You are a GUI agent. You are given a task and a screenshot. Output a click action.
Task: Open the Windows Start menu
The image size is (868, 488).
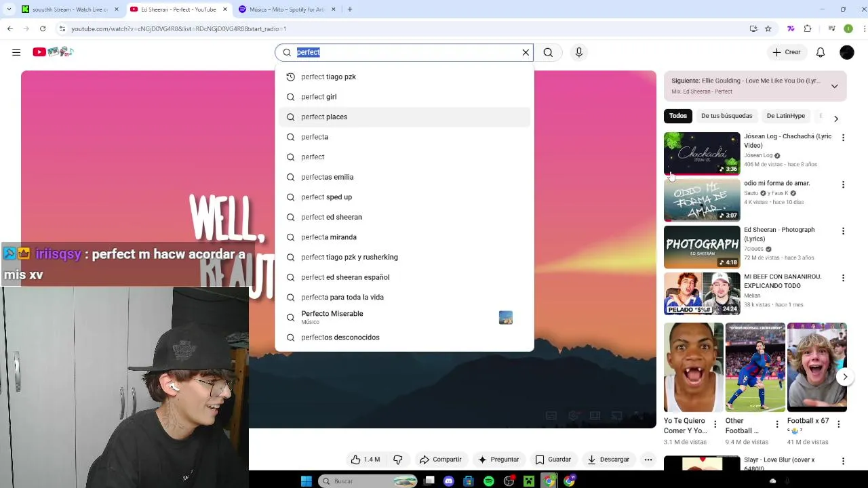(x=306, y=481)
